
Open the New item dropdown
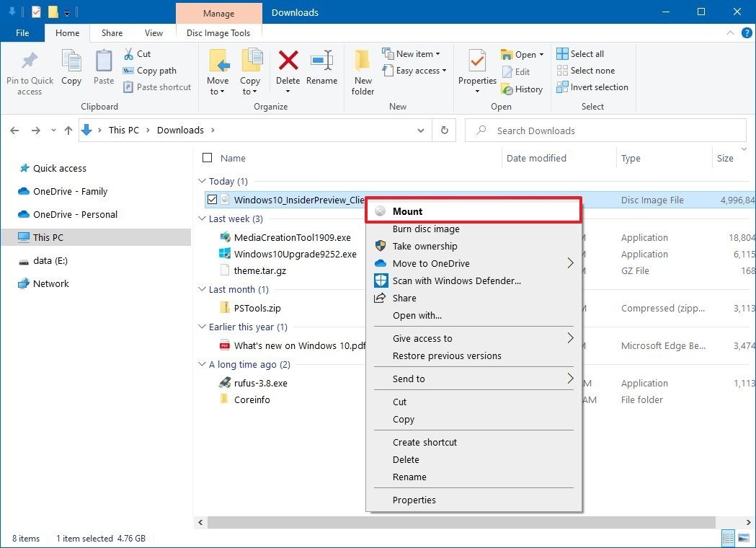point(437,54)
